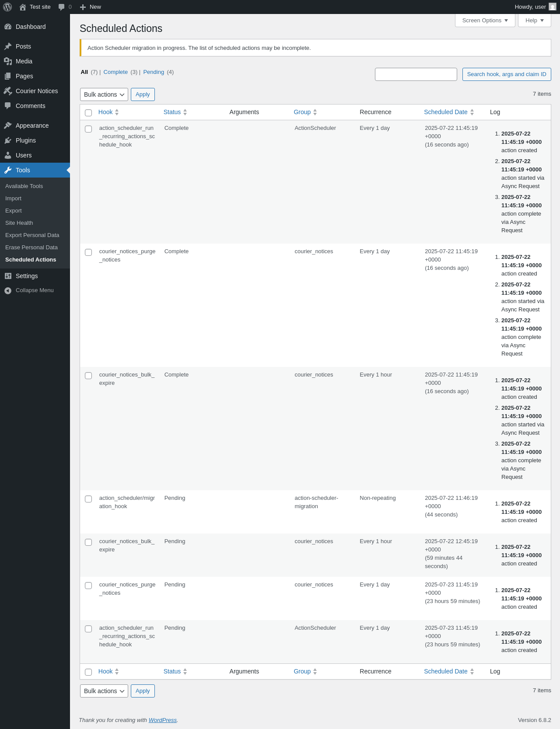Click the comments bubble in admin bar
Screen dimensions: 560x729
tap(62, 7)
